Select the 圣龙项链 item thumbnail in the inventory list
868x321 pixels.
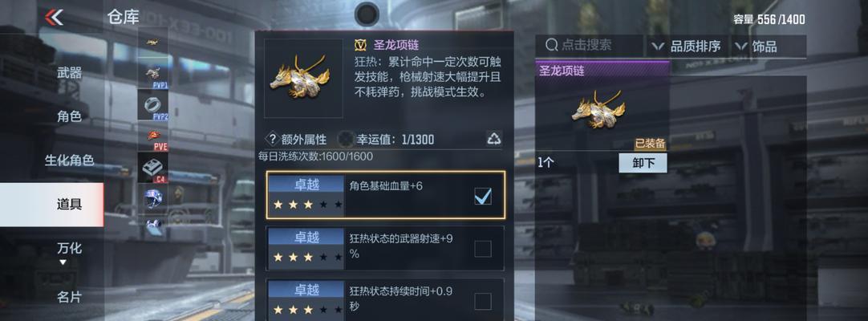click(601, 109)
